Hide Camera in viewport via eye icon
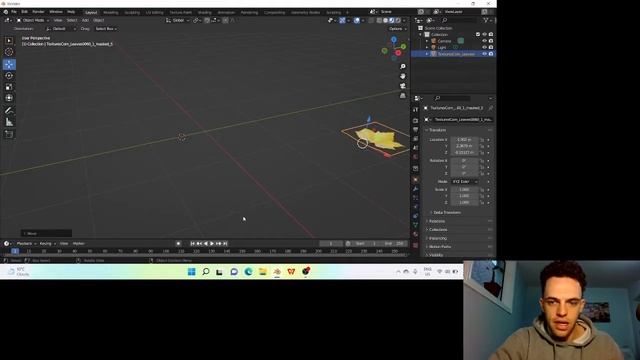Image resolution: width=640 pixels, height=360 pixels. [484, 41]
